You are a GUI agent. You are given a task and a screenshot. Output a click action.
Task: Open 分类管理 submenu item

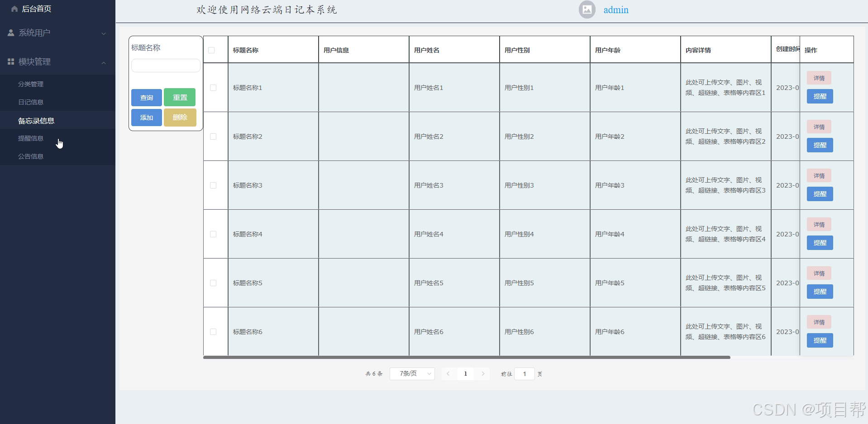click(31, 84)
